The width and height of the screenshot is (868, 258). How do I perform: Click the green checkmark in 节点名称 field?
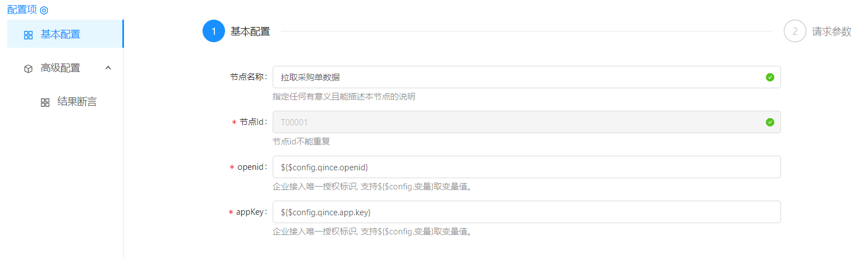point(770,77)
